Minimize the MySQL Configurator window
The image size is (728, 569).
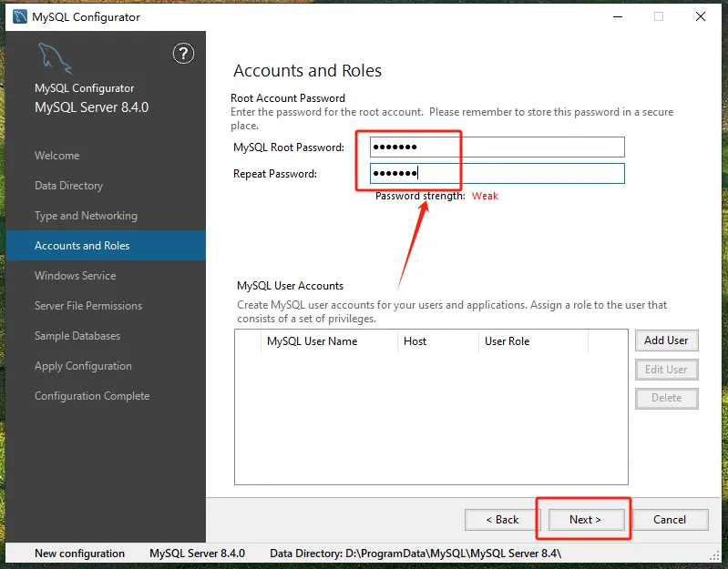coord(618,16)
